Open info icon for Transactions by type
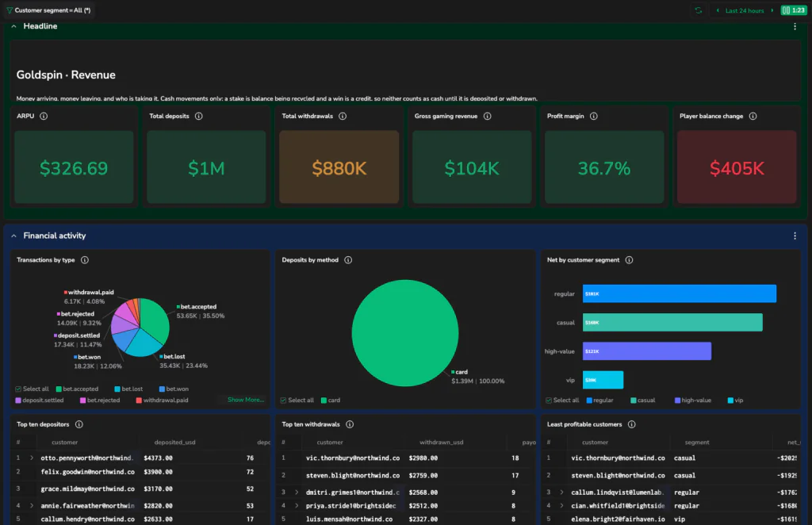Viewport: 812px width, 525px height. click(x=84, y=260)
